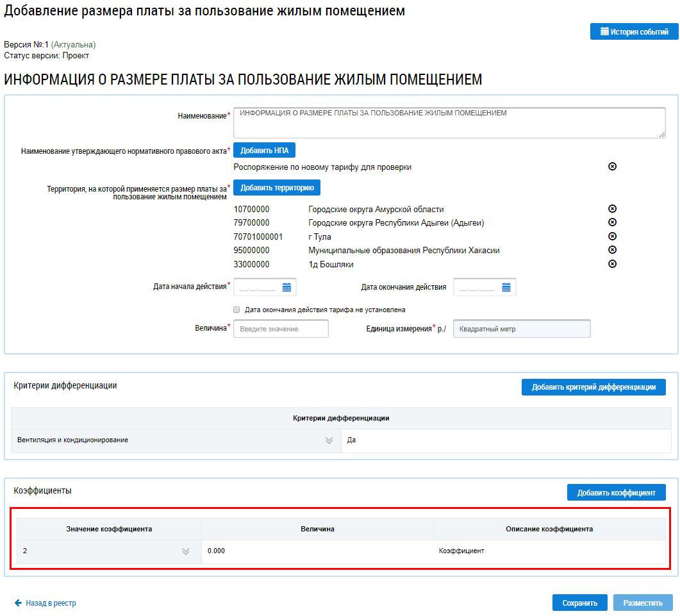The width and height of the screenshot is (680, 616).
Task: Remove territory 10700000 Городские округа Амурской области
Action: pos(612,209)
